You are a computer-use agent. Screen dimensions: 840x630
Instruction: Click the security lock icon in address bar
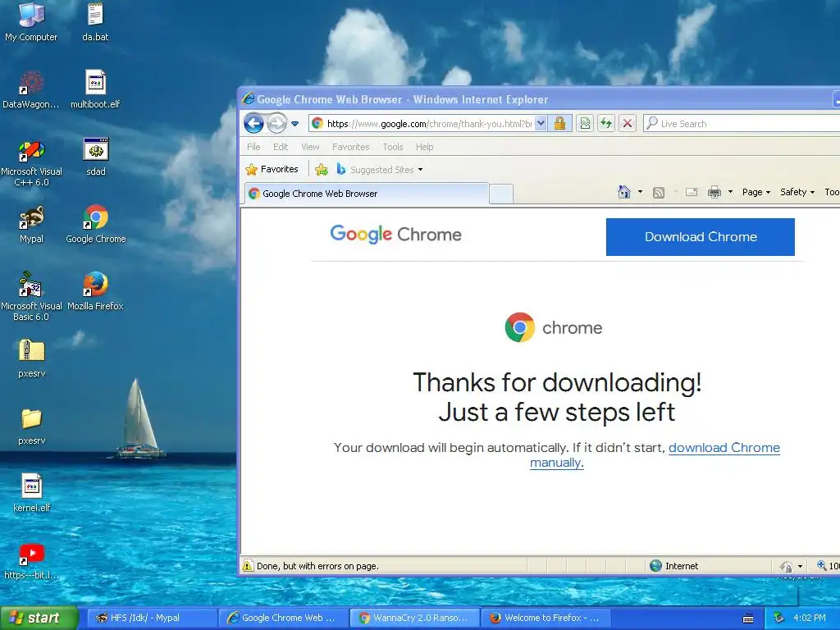click(559, 124)
